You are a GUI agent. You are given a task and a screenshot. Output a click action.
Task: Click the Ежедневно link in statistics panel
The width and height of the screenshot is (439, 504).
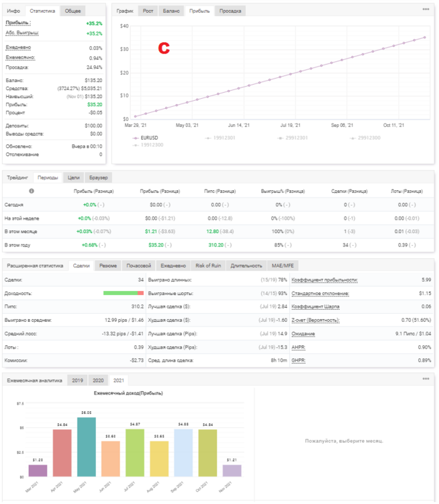pos(18,47)
